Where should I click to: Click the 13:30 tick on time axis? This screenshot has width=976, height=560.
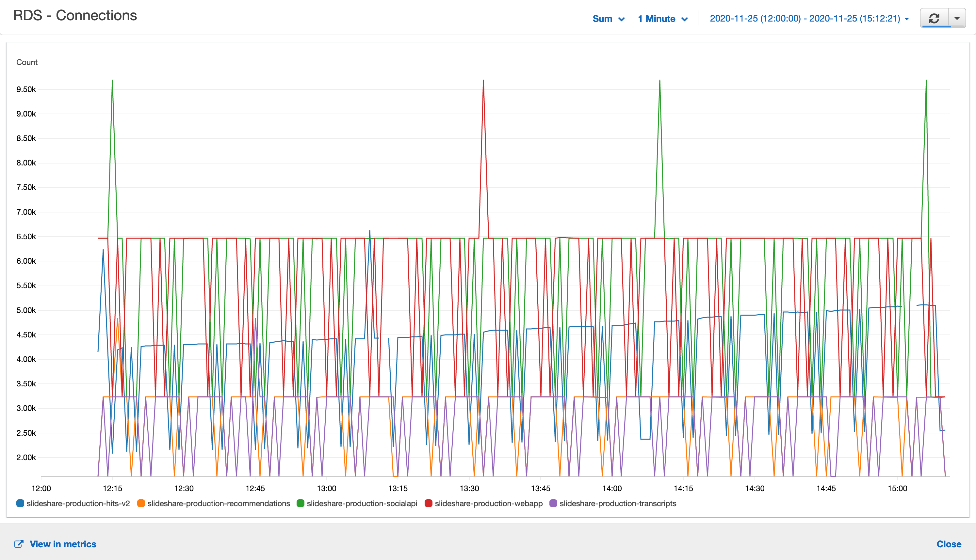[469, 488]
